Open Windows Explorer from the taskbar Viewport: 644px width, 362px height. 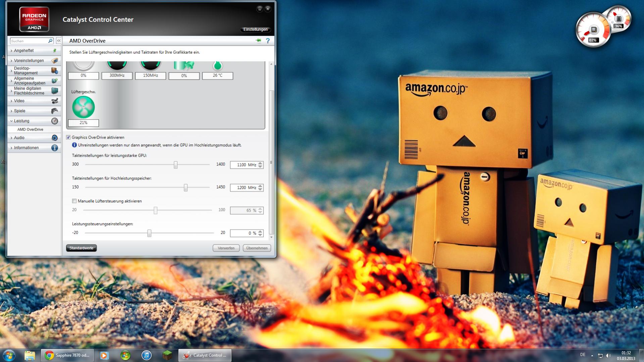pos(30,355)
